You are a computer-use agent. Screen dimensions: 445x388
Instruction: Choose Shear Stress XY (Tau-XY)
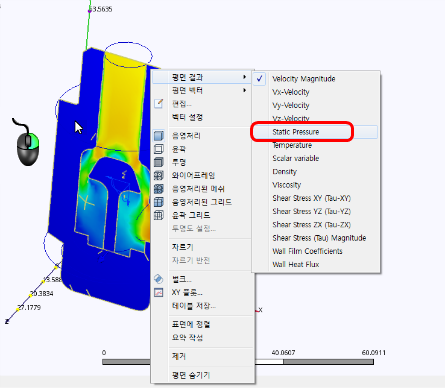[312, 198]
